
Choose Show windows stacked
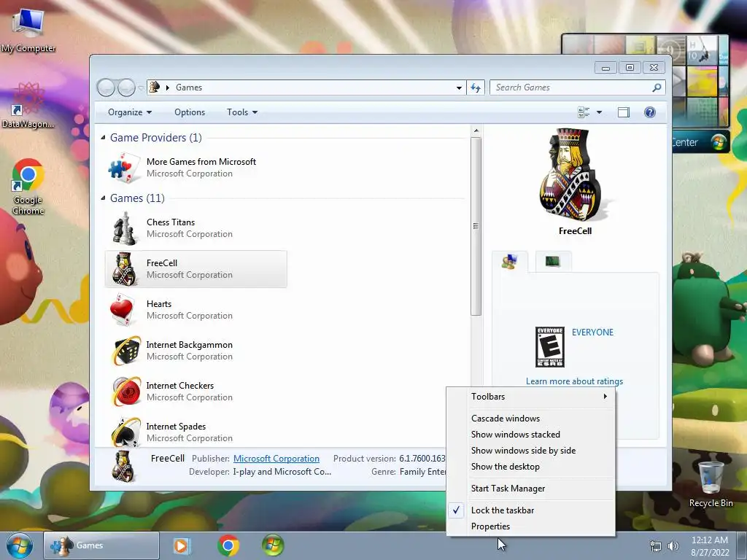tap(531, 435)
